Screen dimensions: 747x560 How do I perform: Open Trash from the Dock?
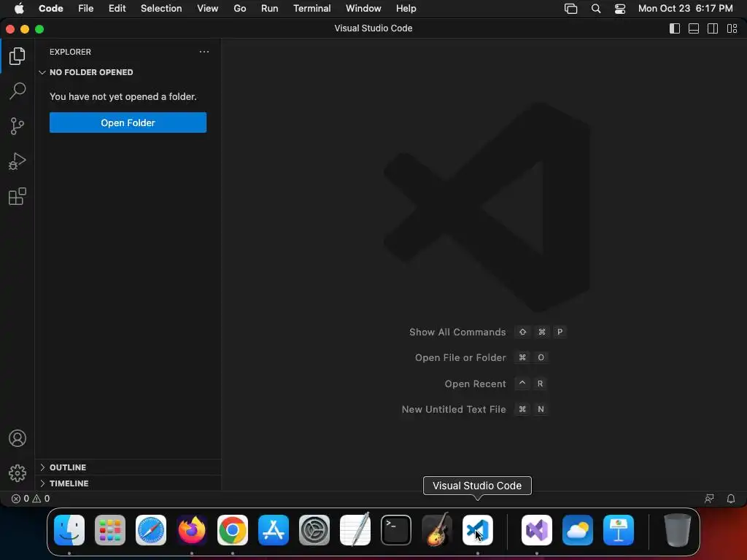677,530
